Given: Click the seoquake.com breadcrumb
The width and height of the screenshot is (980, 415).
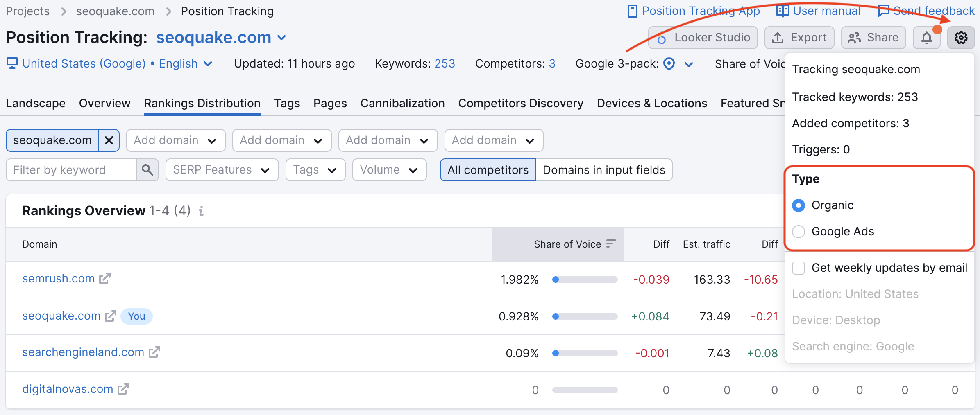Looking at the screenshot, I should coord(115,11).
